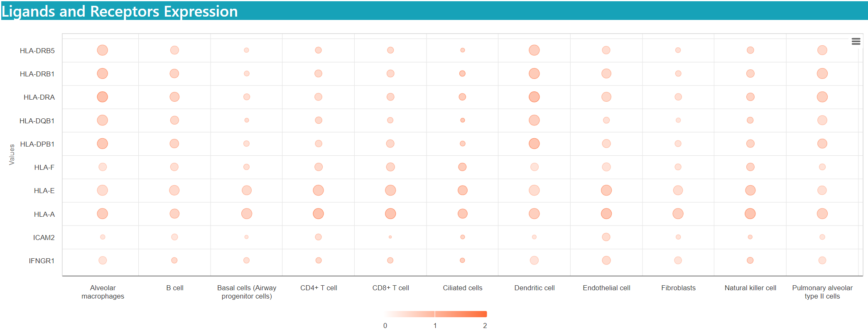Click the Alveolar macrophages axis label
This screenshot has width=868, height=333.
[x=103, y=292]
